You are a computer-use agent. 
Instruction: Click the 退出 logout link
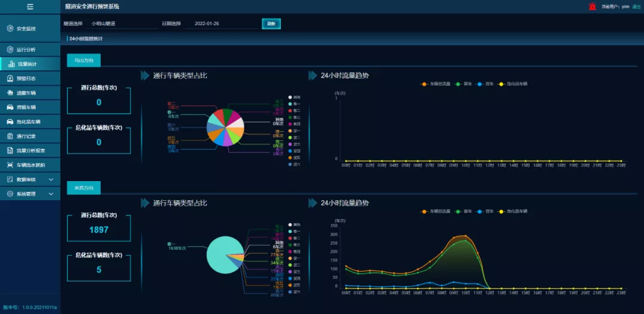point(636,7)
